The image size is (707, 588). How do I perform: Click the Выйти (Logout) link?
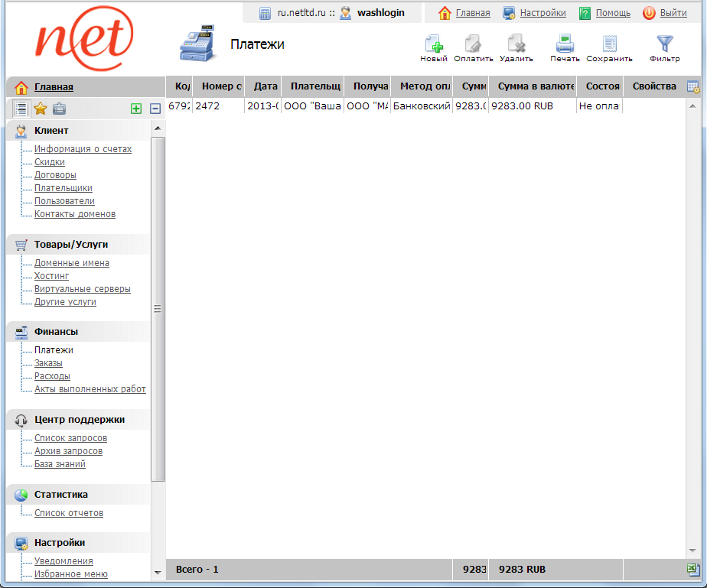coord(673,13)
